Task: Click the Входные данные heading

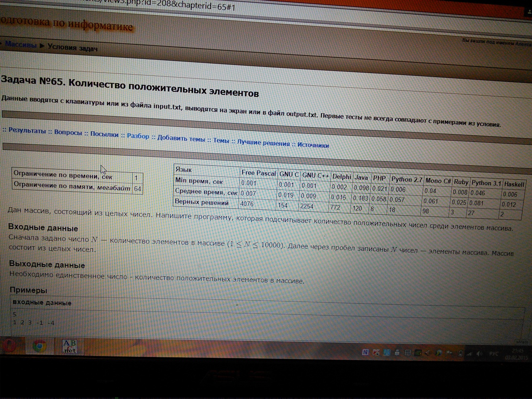Action: click(x=44, y=228)
